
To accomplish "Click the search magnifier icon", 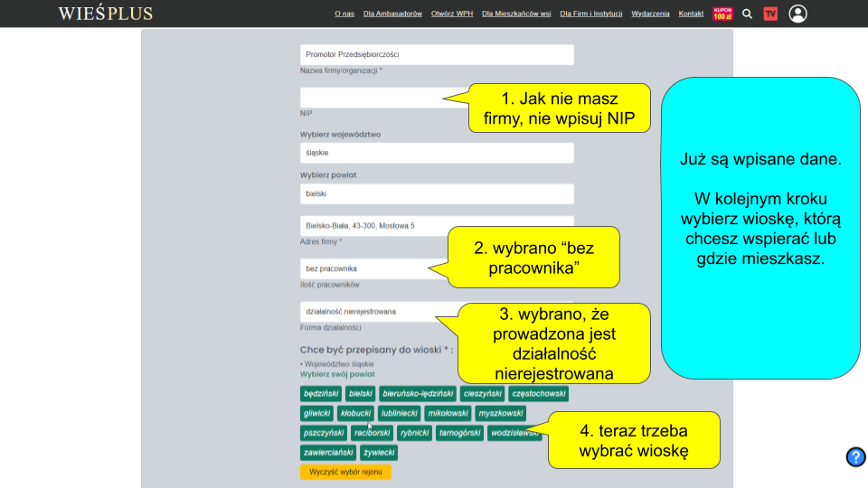I will pyautogui.click(x=747, y=14).
